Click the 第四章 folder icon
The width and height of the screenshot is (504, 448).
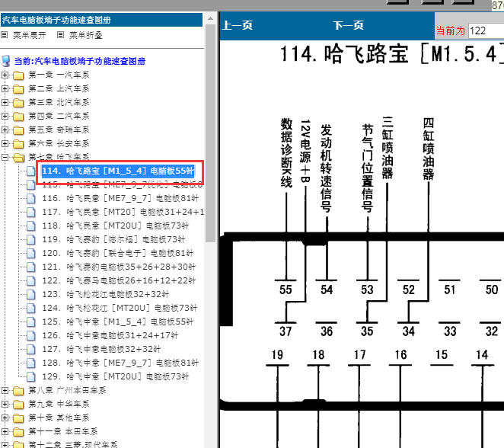pos(18,117)
